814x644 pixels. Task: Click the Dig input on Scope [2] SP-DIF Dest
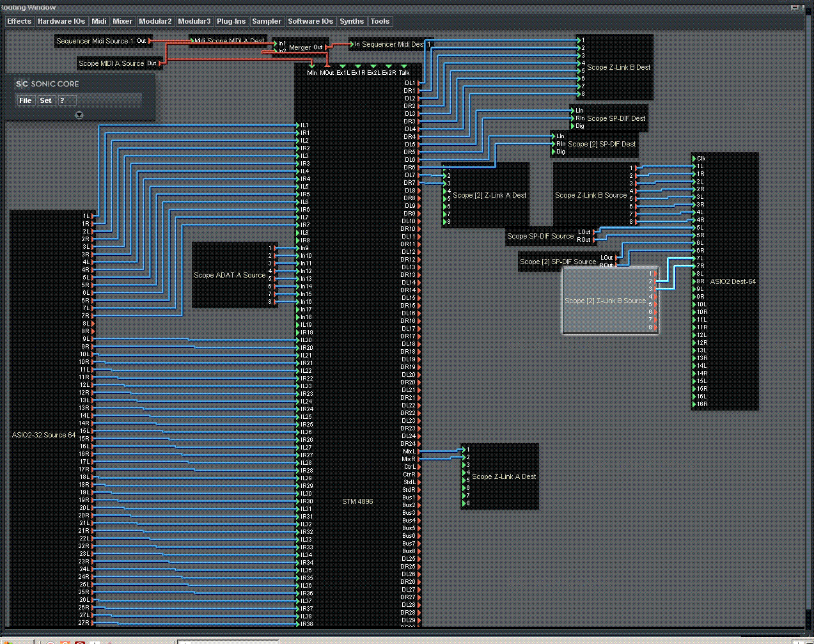click(554, 152)
